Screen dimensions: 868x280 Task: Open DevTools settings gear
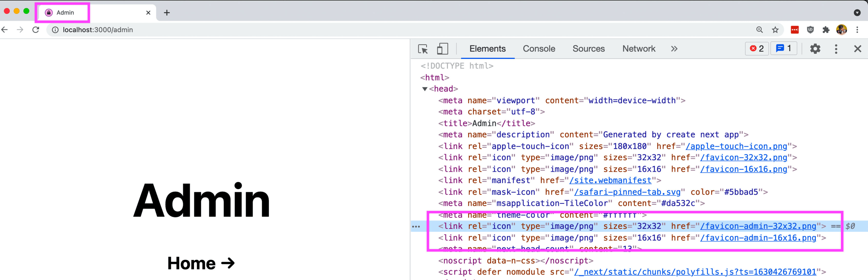coord(815,49)
